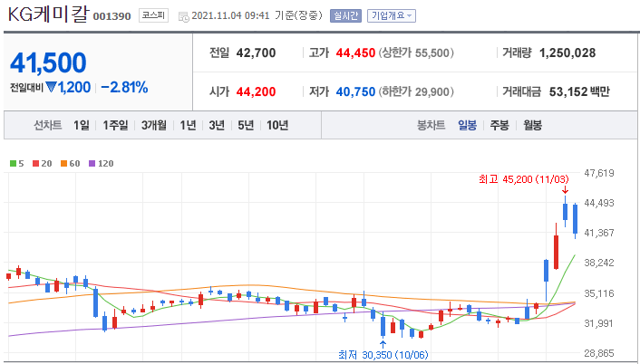
Task: Click the 44,493 y-axis label
Action: coord(599,203)
